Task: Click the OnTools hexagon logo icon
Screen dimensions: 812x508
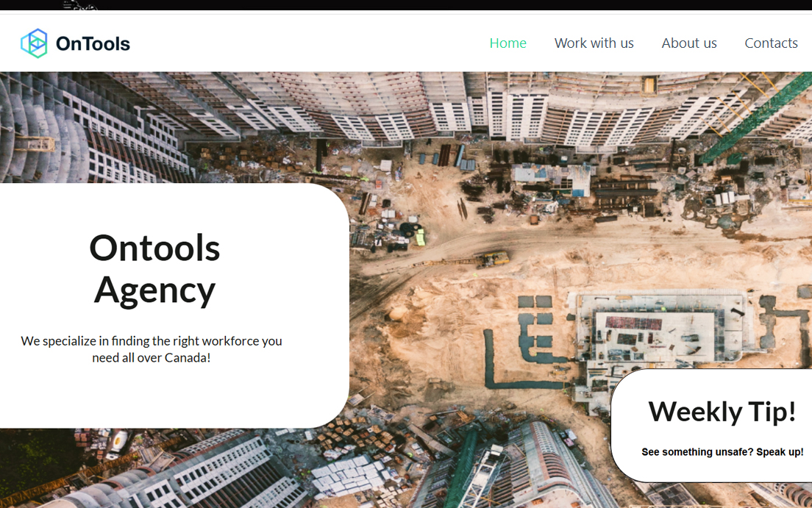Action: [34, 43]
